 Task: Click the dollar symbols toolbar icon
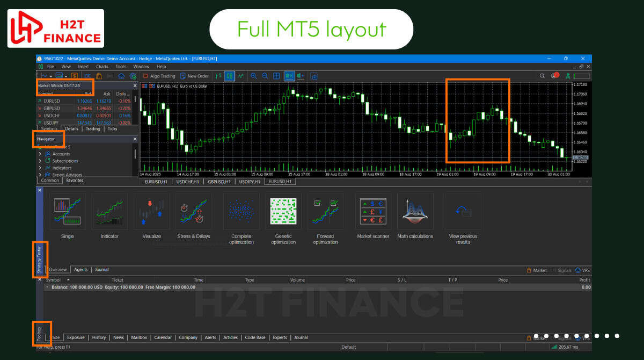point(74,76)
